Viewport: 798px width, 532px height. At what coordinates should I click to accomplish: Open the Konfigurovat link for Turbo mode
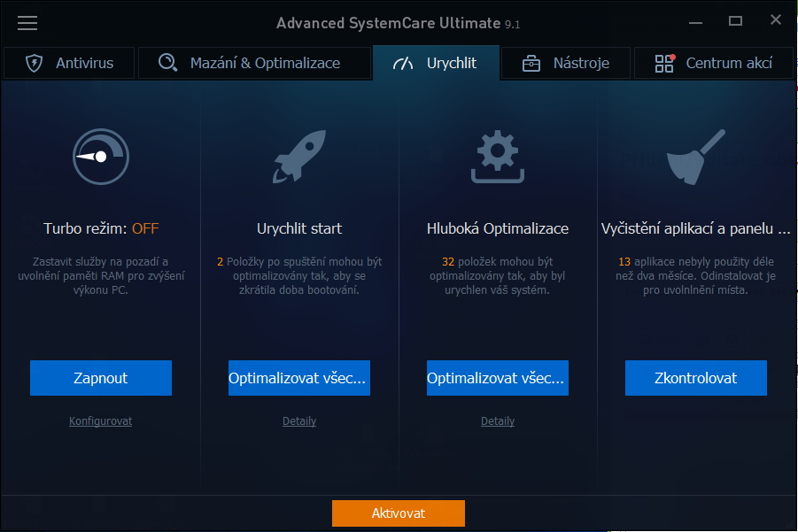(x=101, y=421)
